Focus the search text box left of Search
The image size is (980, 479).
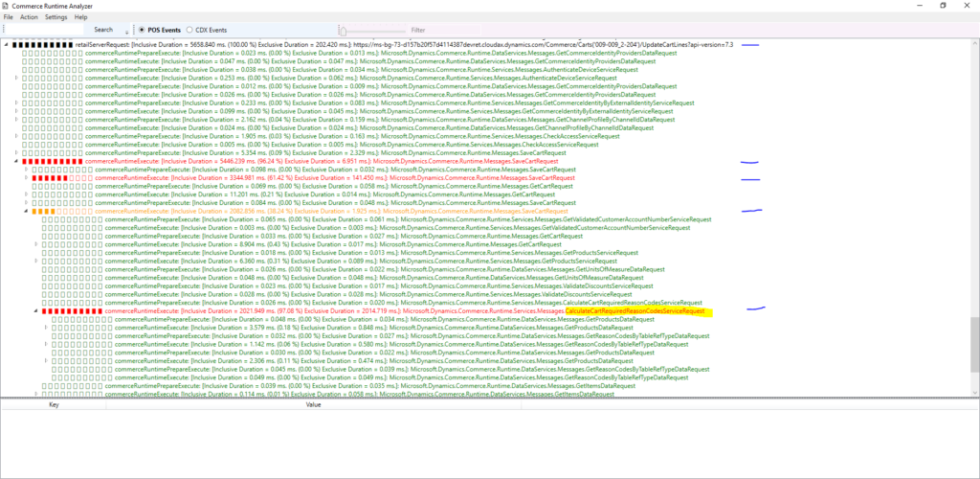[44, 30]
